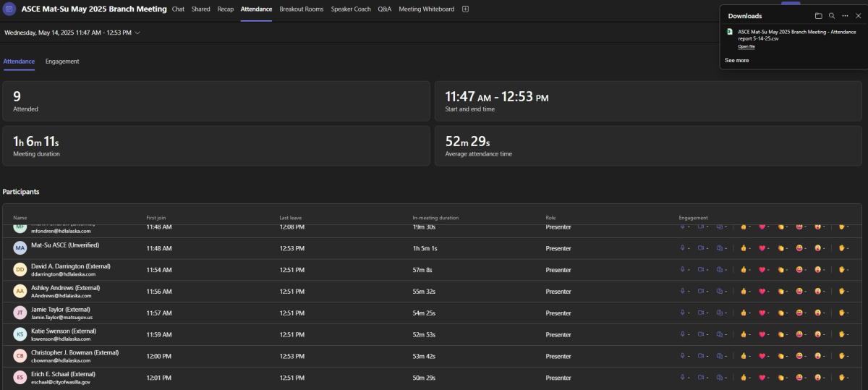Image resolution: width=868 pixels, height=390 pixels.
Task: Click Mat-Su ASCE surprised reaction icon
Action: coord(817,248)
